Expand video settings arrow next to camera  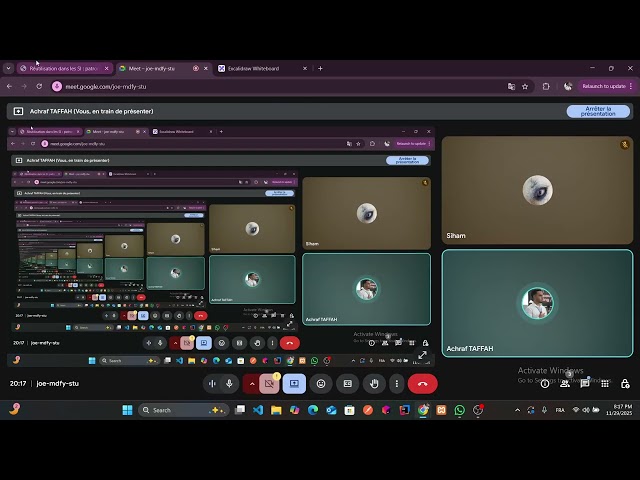coord(252,383)
